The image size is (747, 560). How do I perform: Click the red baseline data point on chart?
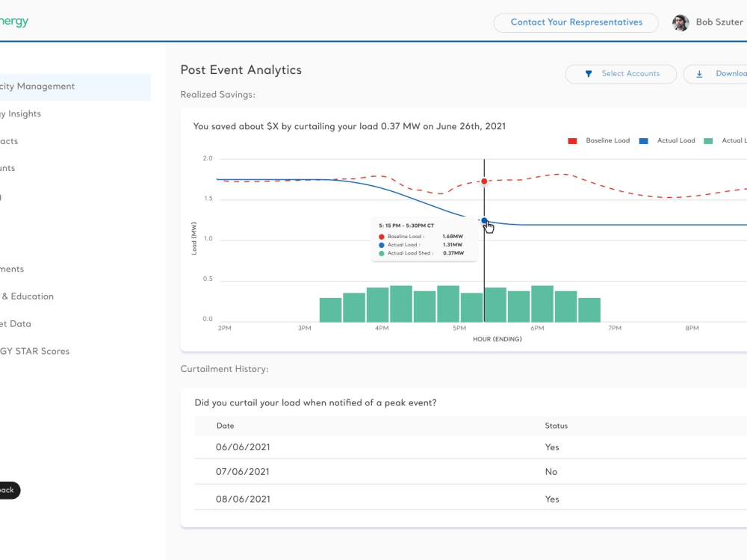point(484,181)
